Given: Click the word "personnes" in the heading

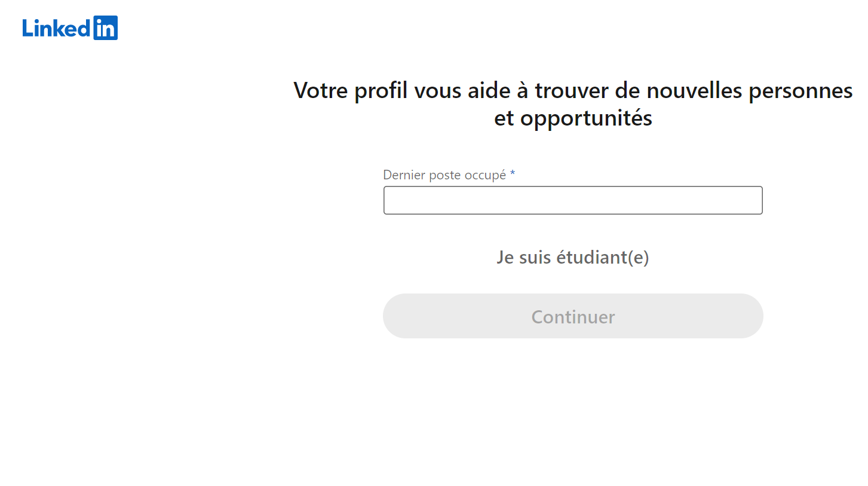Looking at the screenshot, I should [x=800, y=91].
